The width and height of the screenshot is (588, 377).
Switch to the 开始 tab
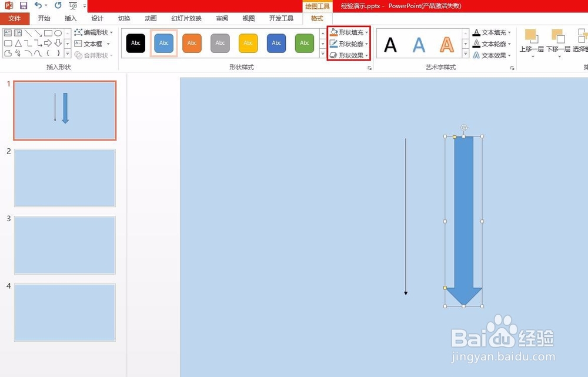coord(44,18)
